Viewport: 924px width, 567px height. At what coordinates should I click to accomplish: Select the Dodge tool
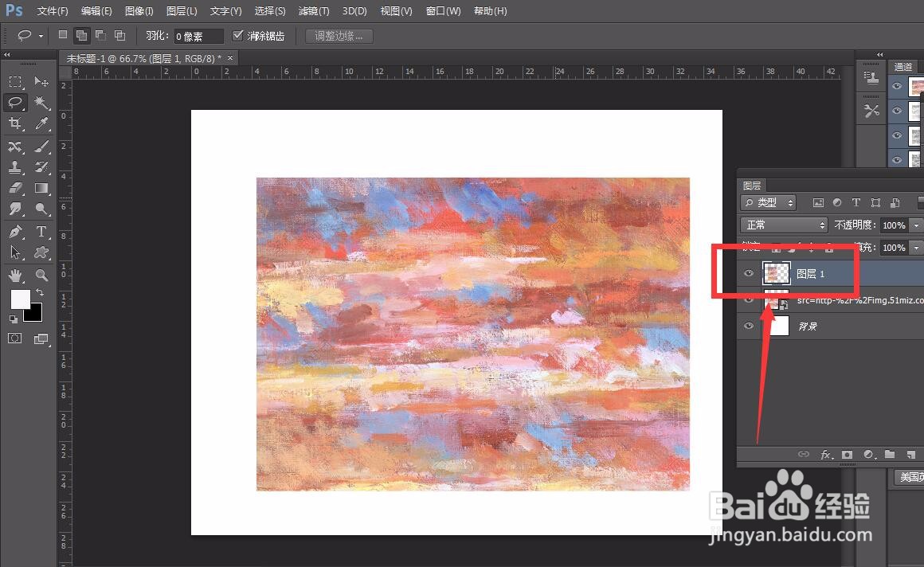pyautogui.click(x=41, y=209)
